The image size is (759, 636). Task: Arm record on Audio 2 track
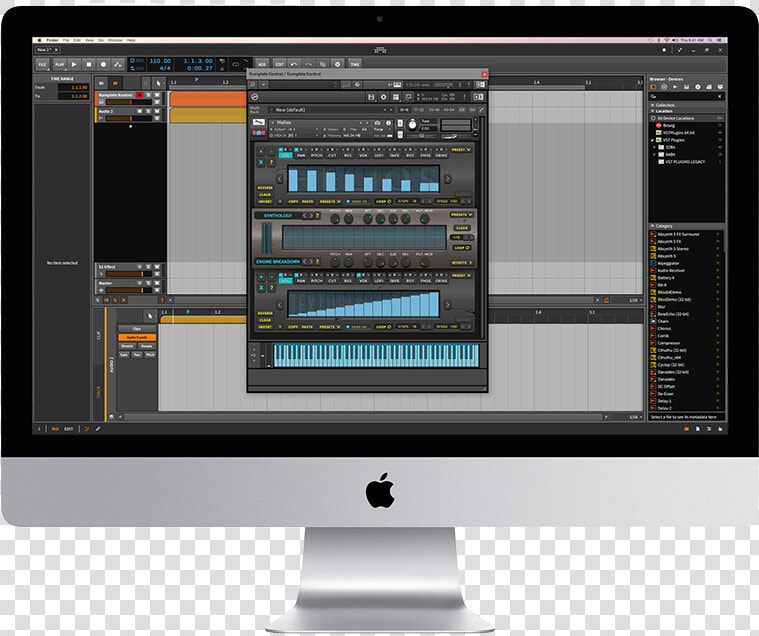click(x=140, y=111)
